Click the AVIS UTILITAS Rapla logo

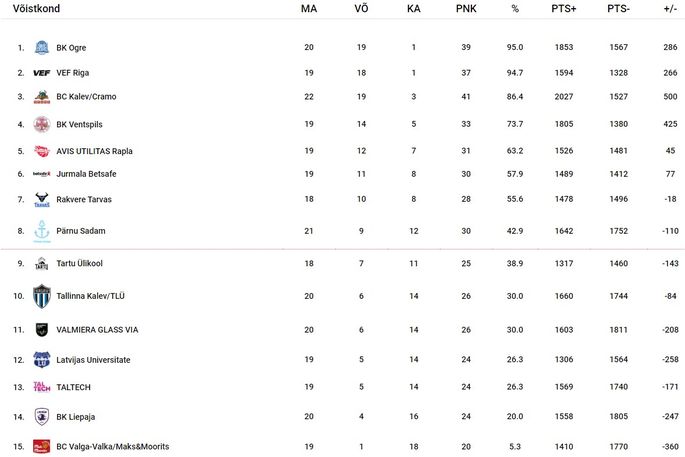pos(42,151)
